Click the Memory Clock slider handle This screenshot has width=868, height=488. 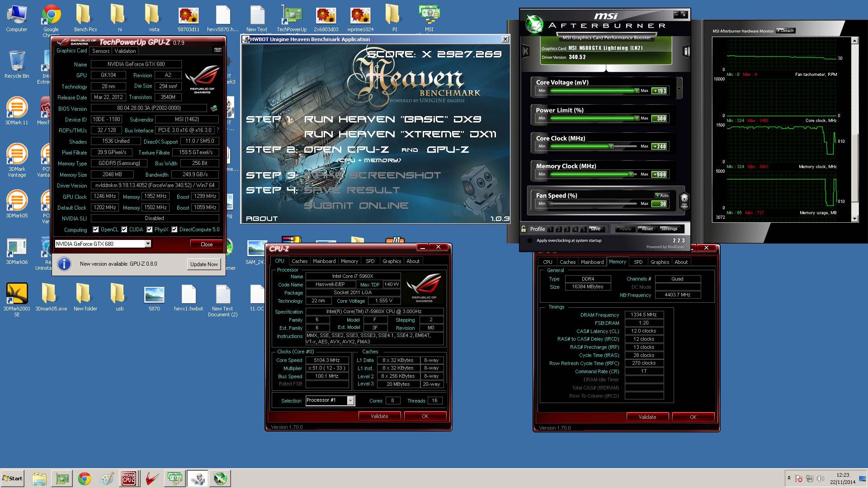point(631,174)
